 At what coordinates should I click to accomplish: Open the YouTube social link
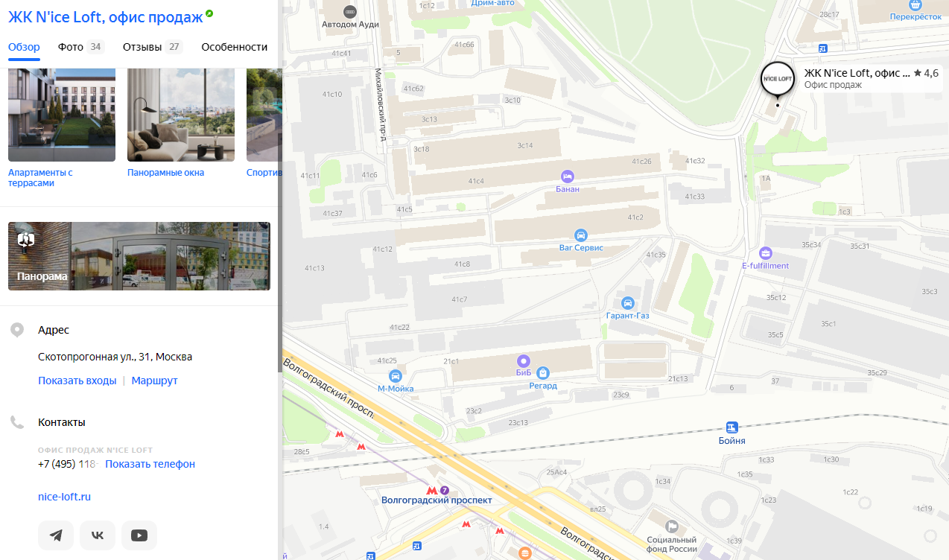[139, 535]
